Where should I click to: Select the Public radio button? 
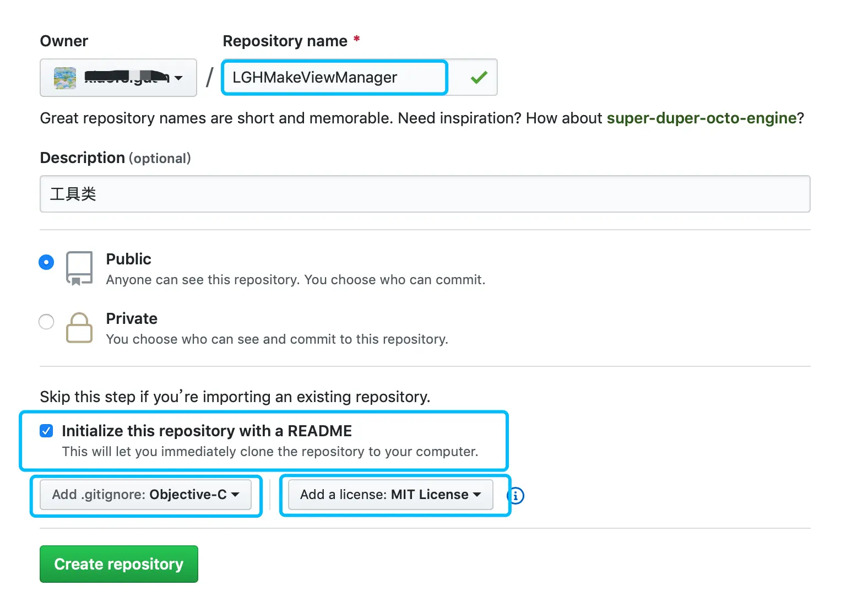(46, 262)
